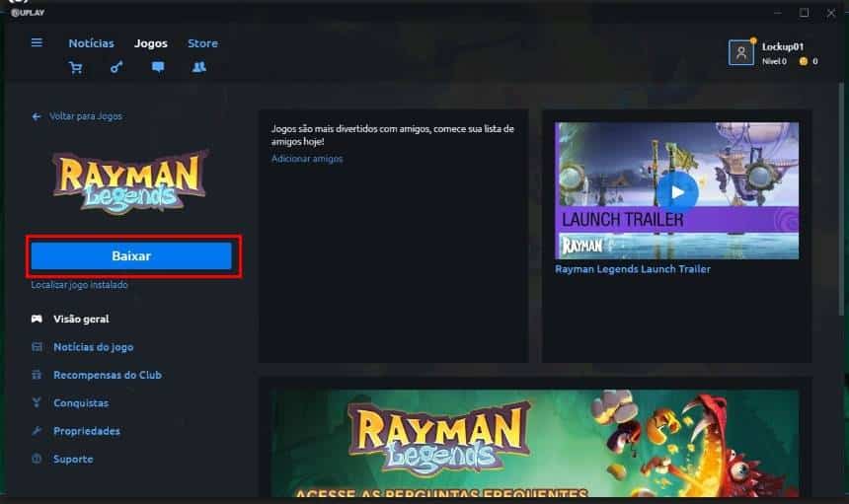Open Conquistas section
This screenshot has height=504, width=849.
point(81,402)
